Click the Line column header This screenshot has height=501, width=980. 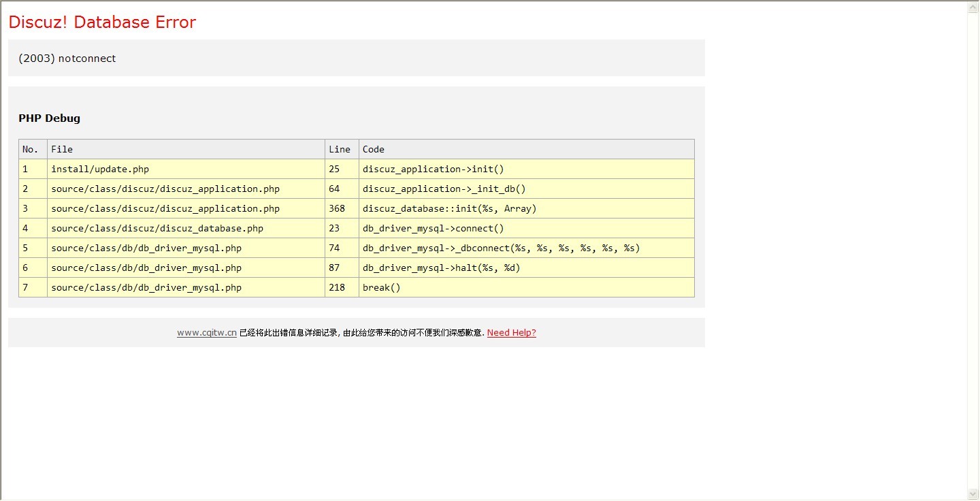[342, 149]
